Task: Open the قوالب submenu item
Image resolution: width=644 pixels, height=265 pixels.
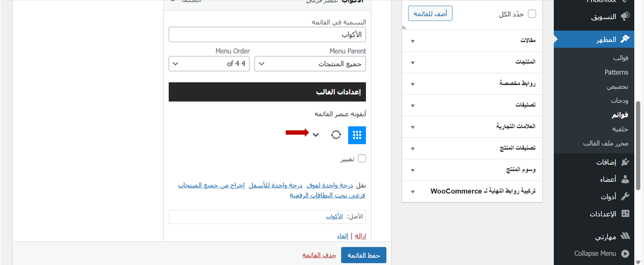Action: (620, 58)
